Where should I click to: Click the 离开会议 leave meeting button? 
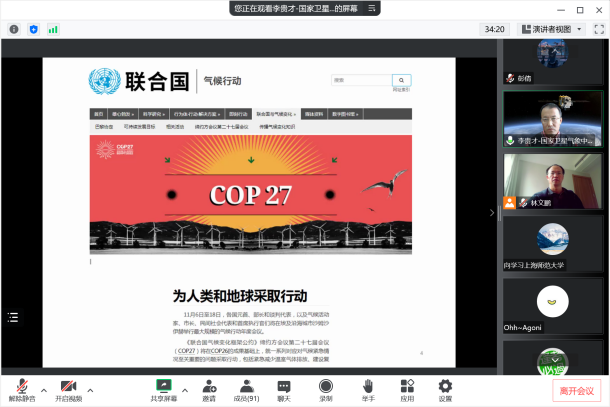point(577,391)
